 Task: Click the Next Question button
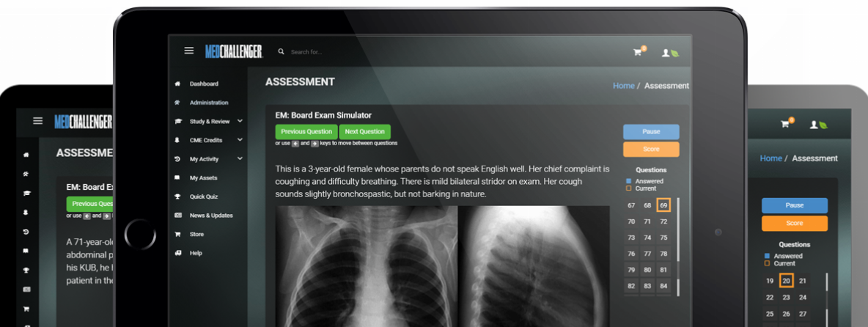365,132
